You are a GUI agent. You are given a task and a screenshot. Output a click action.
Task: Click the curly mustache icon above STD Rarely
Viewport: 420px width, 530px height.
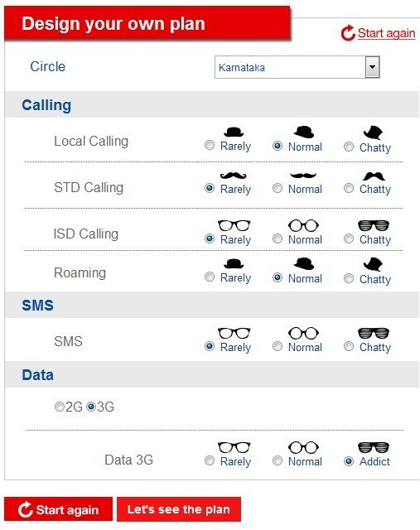point(234,176)
